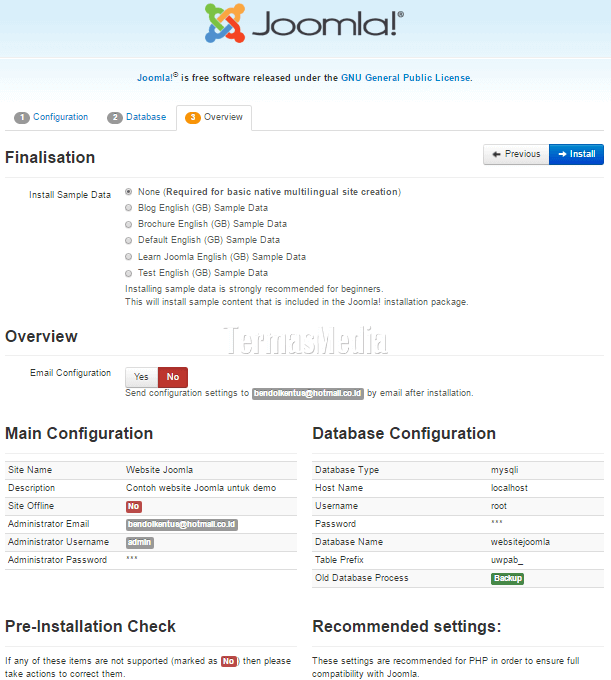Set Email Configuration to No

click(173, 377)
